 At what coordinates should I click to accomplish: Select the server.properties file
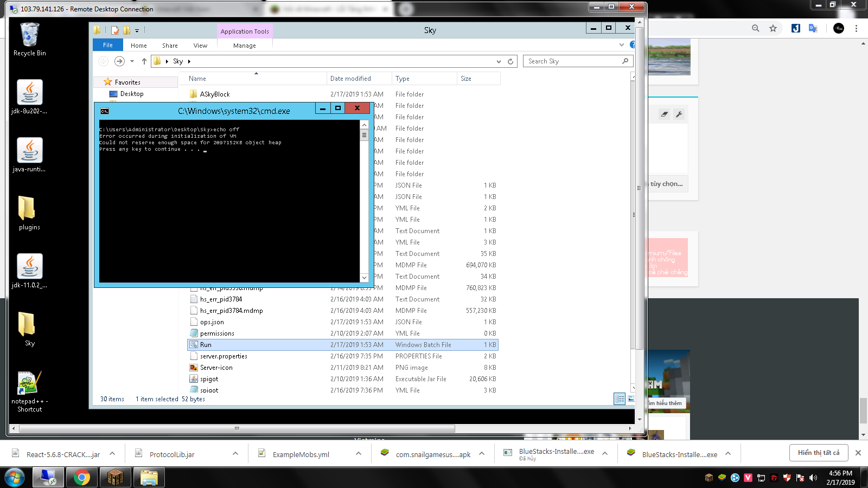224,356
